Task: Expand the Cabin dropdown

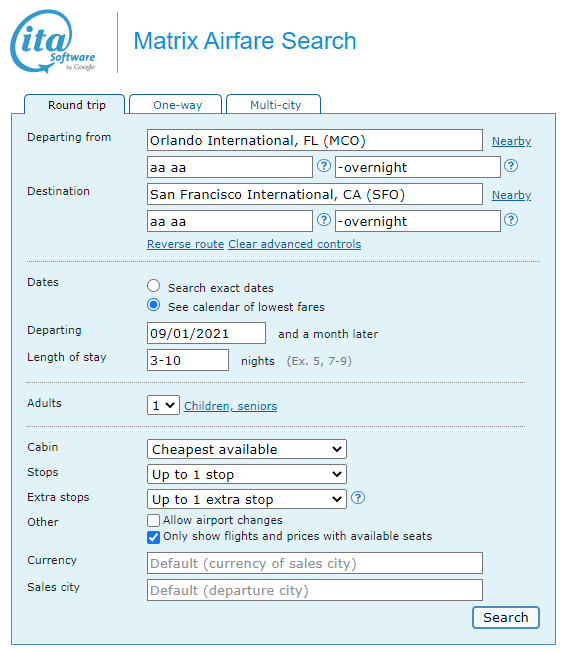Action: point(247,449)
